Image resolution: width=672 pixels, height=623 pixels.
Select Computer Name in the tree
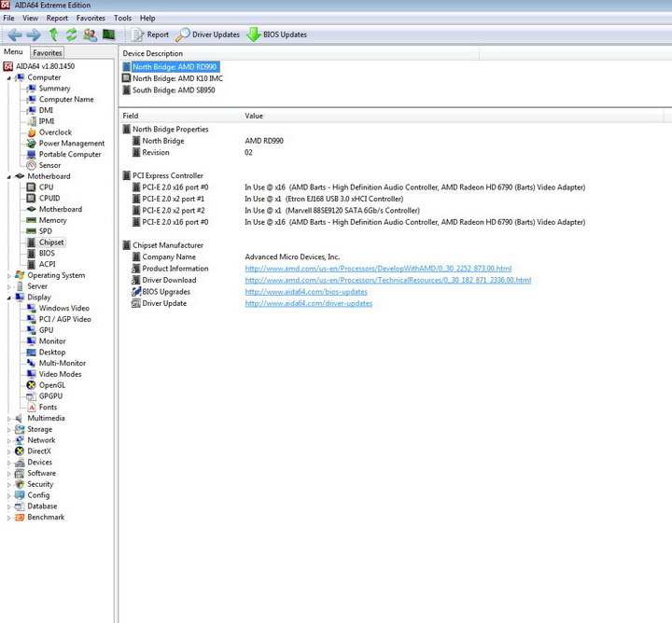point(66,100)
